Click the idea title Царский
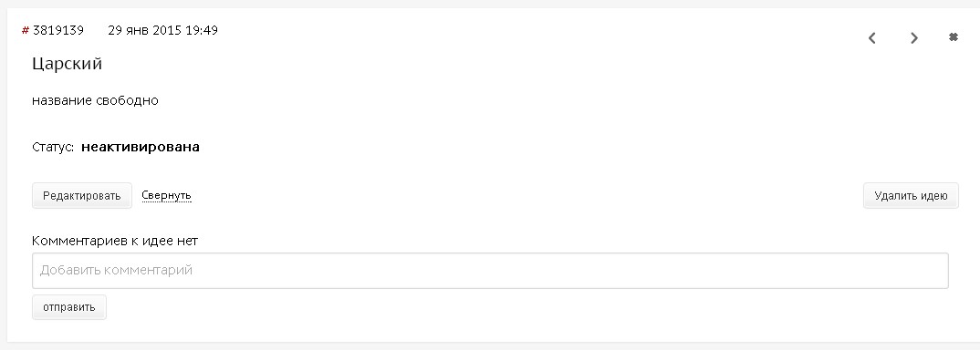This screenshot has height=351, width=980. tap(67, 64)
